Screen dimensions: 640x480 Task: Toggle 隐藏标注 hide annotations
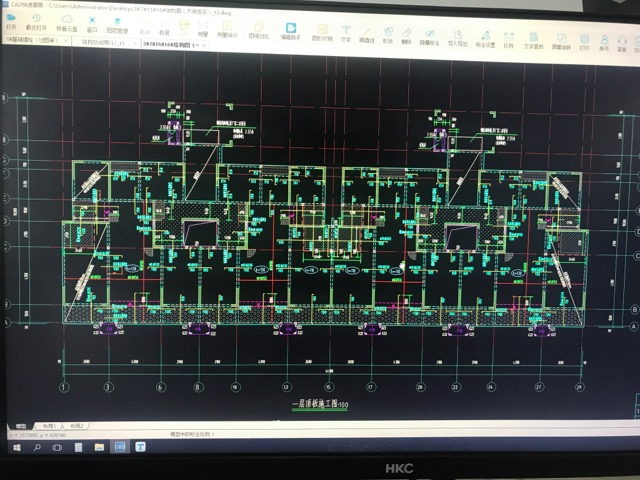coord(429,37)
